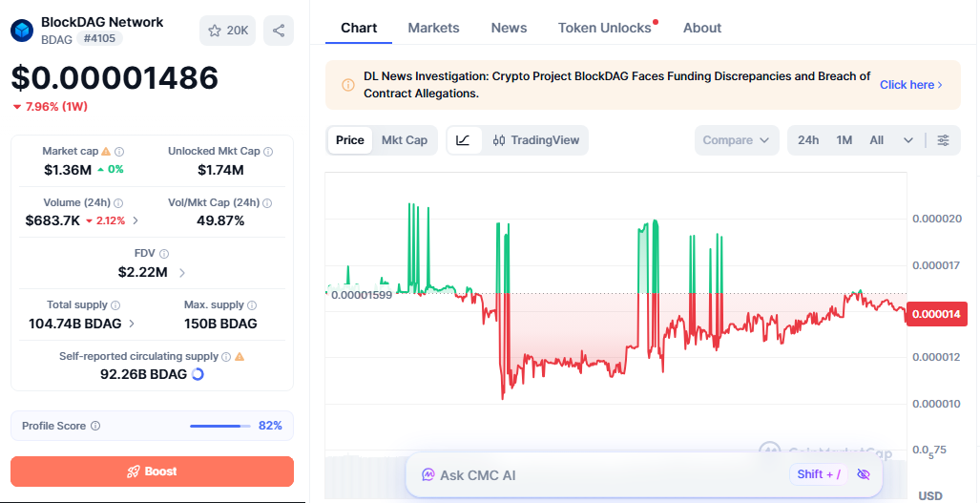This screenshot has width=980, height=503.
Task: Switch to TradingView candlestick chart
Action: (x=536, y=140)
